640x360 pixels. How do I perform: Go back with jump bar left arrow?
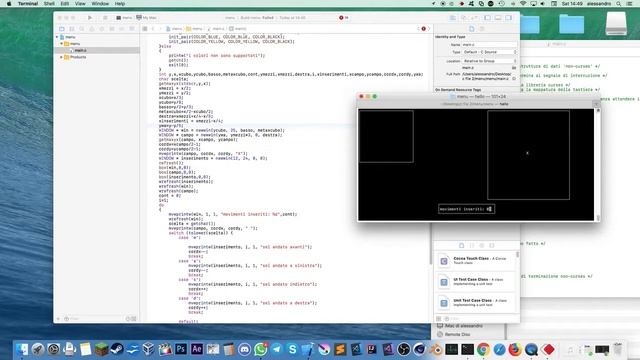point(153,29)
